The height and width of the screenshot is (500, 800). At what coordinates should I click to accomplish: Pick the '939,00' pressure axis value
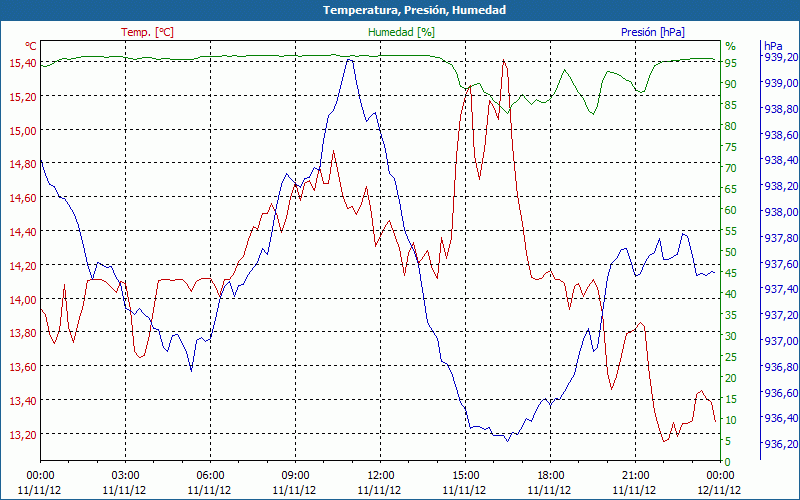(780, 83)
